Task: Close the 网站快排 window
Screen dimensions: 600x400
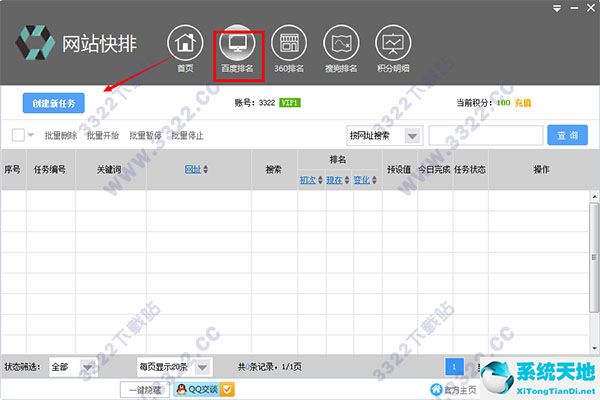Action: click(x=591, y=8)
